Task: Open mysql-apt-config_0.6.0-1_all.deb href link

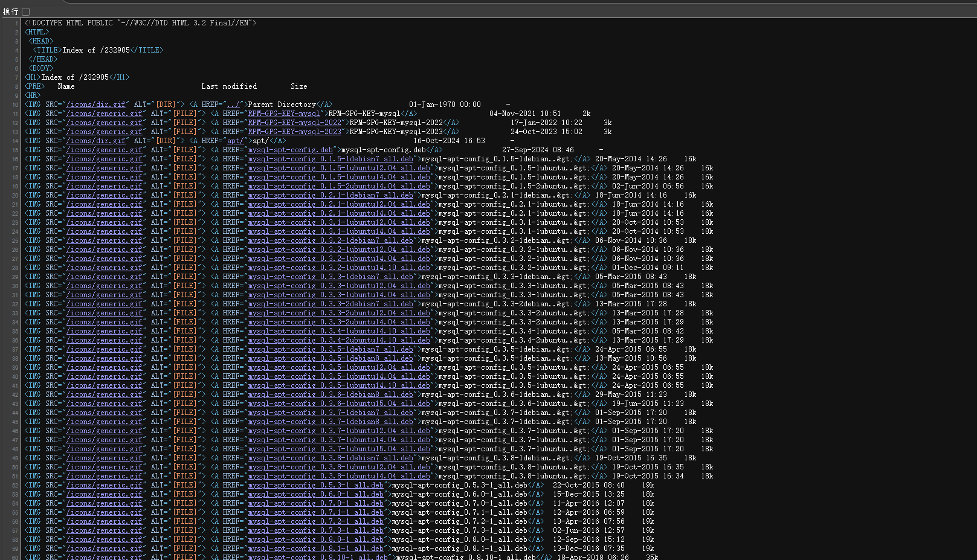Action: click(x=316, y=494)
